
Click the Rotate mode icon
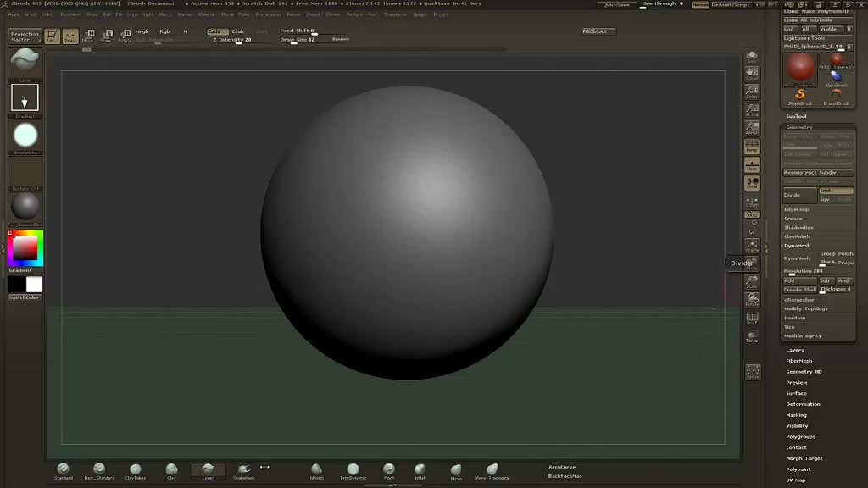[x=124, y=36]
